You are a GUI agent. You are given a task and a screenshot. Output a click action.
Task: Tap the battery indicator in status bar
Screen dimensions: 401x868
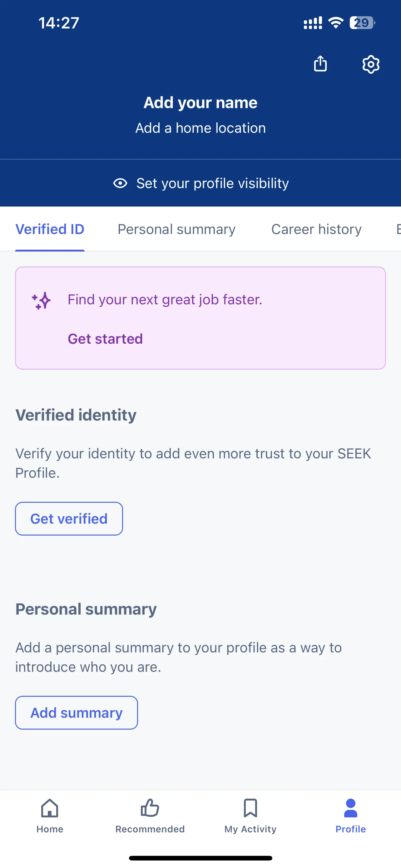pyautogui.click(x=362, y=23)
